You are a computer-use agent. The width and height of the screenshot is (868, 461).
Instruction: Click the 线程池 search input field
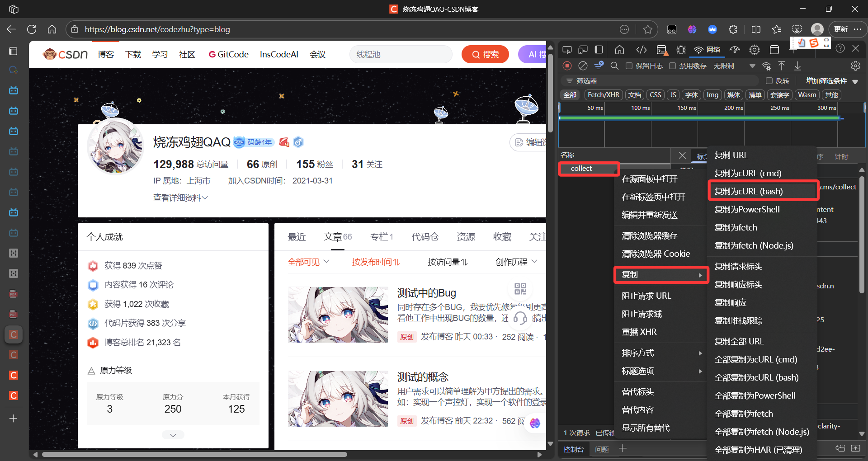pyautogui.click(x=400, y=55)
